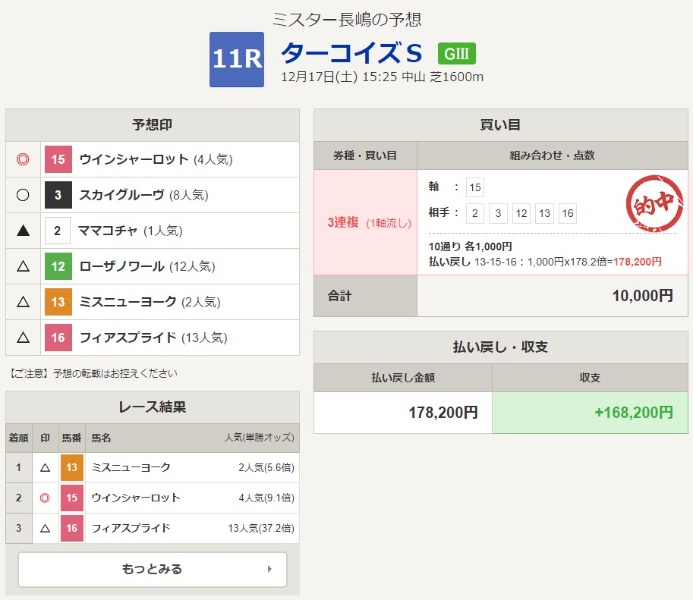This screenshot has width=693, height=600.
Task: Click the ミスター長嶋の予想 heading
Action: coord(346,19)
